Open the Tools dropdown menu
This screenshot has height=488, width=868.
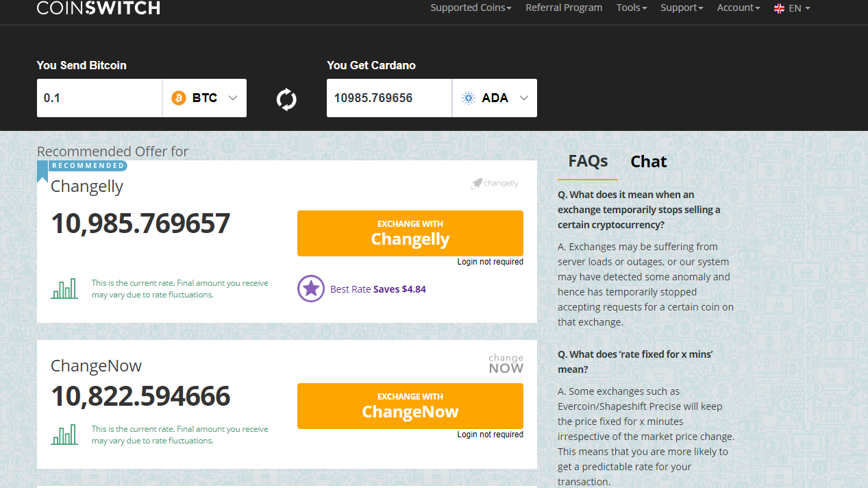pos(632,8)
